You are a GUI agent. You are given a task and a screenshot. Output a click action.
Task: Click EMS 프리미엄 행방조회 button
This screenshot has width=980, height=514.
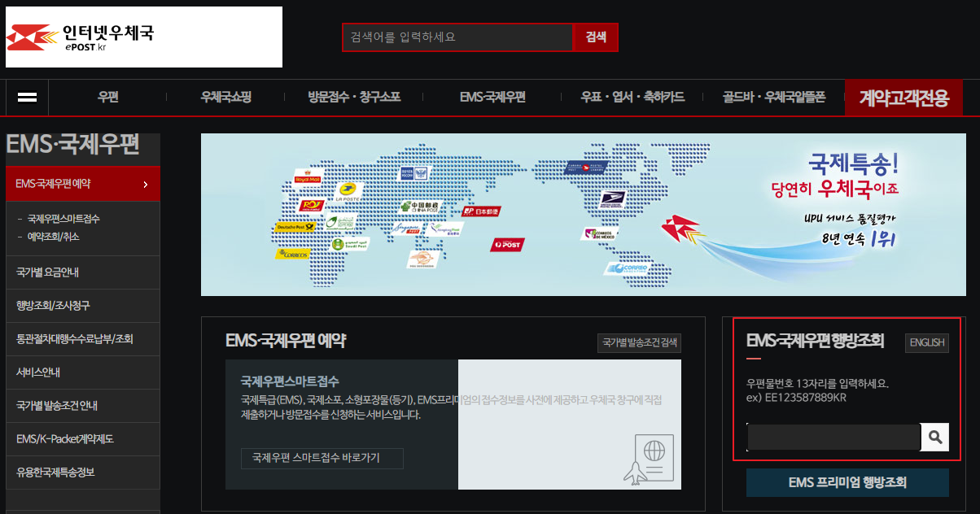tap(847, 482)
